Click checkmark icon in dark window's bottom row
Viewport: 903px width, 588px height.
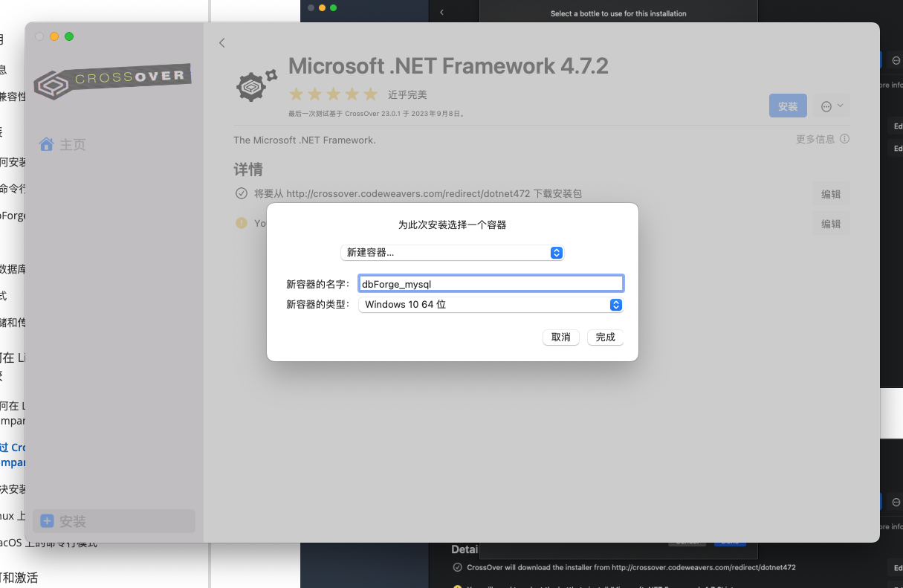(x=458, y=567)
